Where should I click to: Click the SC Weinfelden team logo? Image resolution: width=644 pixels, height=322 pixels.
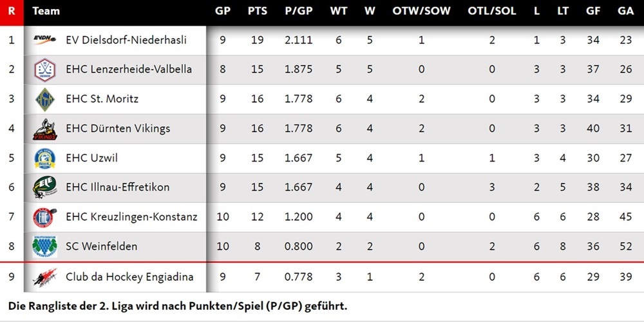pyautogui.click(x=45, y=247)
